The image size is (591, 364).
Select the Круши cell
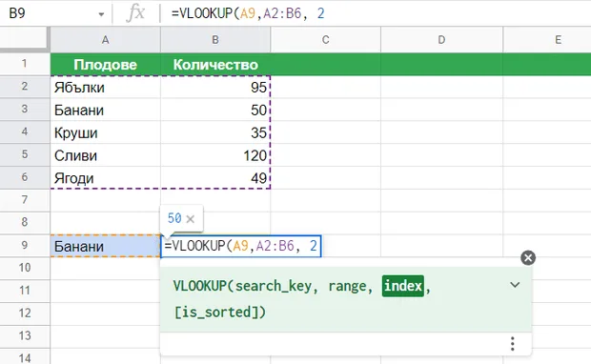pos(106,132)
